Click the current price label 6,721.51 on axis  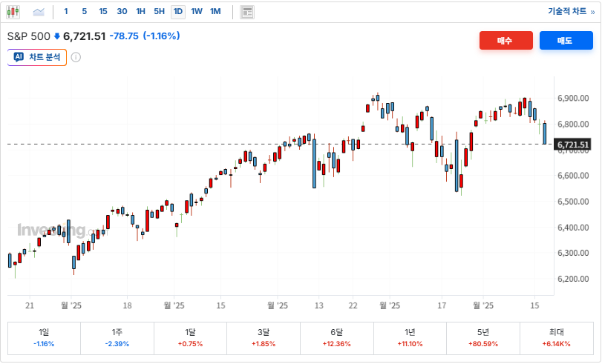click(x=573, y=145)
